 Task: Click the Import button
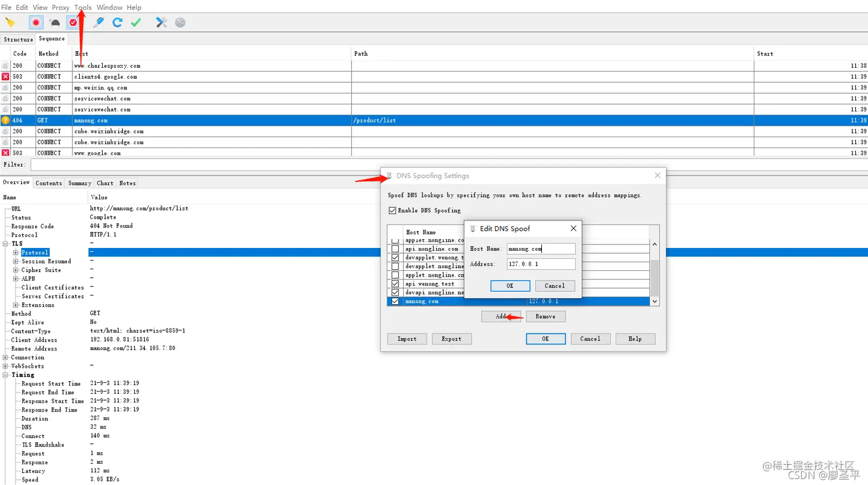[407, 339]
